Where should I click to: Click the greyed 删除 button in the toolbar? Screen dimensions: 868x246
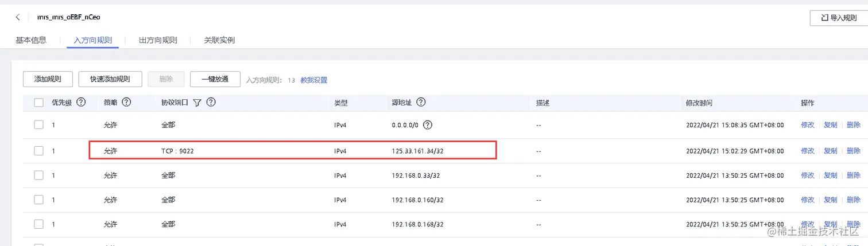(x=166, y=79)
